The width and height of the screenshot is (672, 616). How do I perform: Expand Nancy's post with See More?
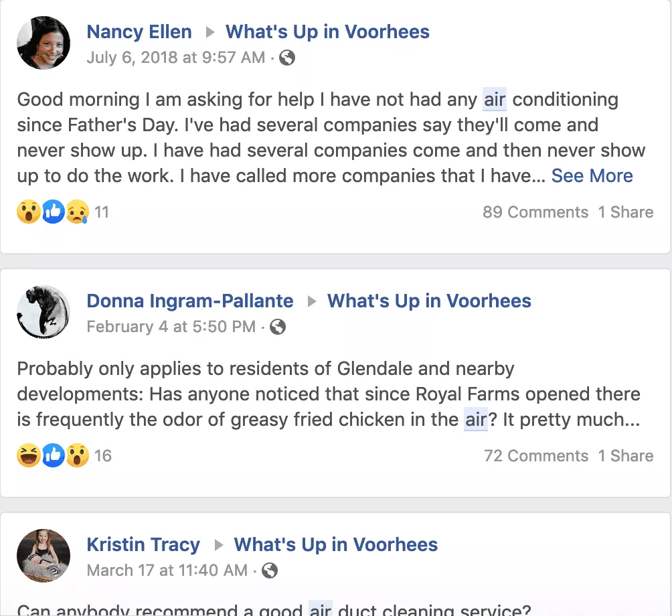pyautogui.click(x=592, y=176)
